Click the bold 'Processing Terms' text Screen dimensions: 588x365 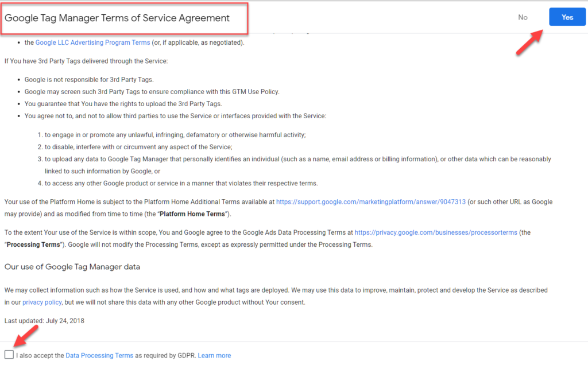pos(33,244)
